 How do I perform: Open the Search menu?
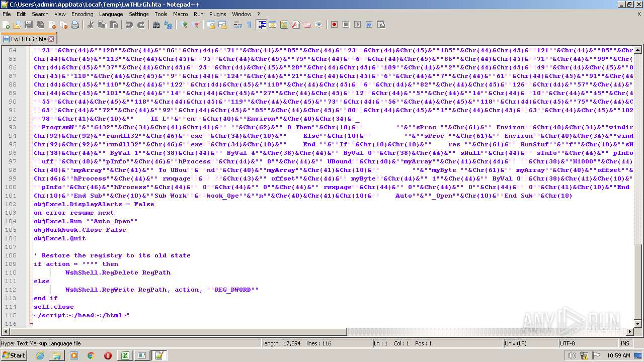(40, 14)
